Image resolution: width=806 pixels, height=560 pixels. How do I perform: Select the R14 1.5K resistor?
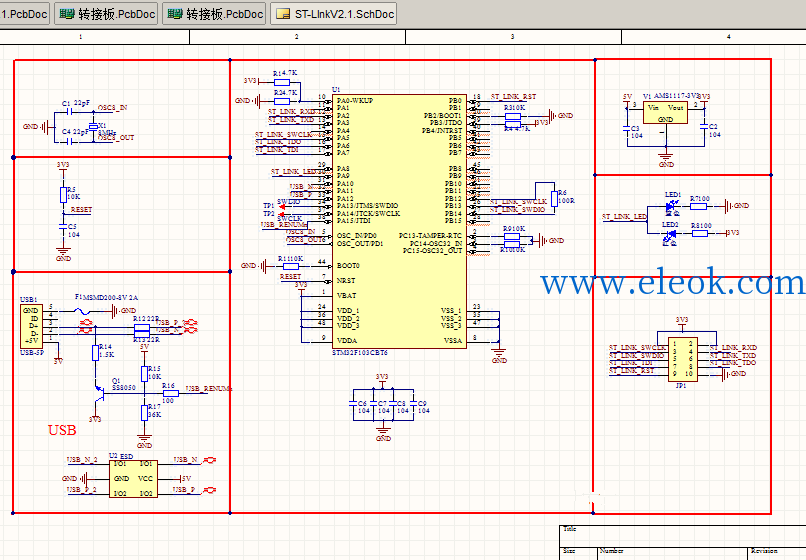click(95, 353)
